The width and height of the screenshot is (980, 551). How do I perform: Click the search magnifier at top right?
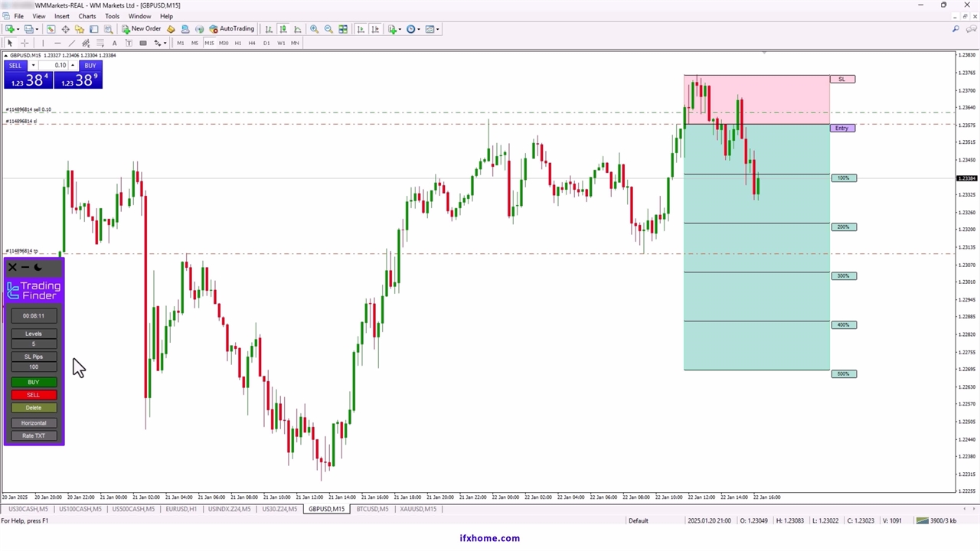[955, 29]
